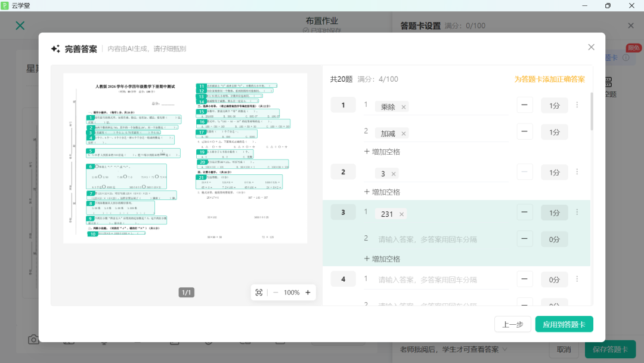
Task: Delete blank 1 of question 3 with minus
Action: pos(525,213)
